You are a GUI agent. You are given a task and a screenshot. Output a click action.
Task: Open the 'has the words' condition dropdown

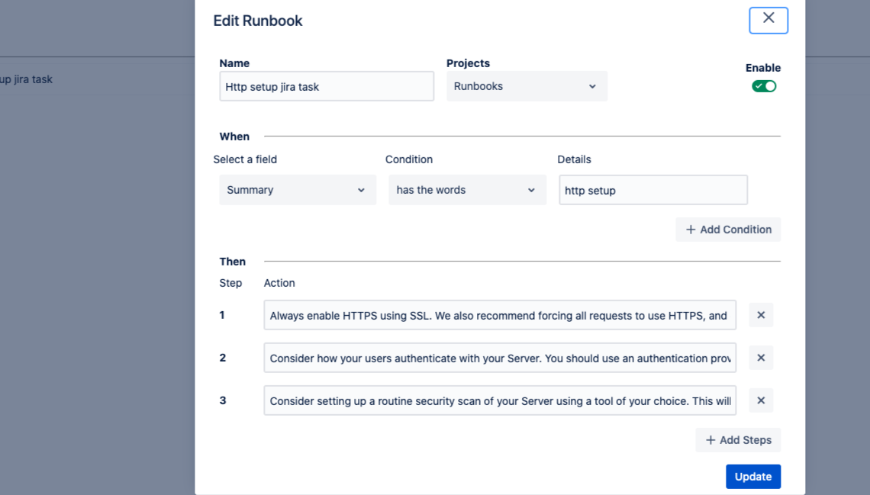(x=467, y=190)
